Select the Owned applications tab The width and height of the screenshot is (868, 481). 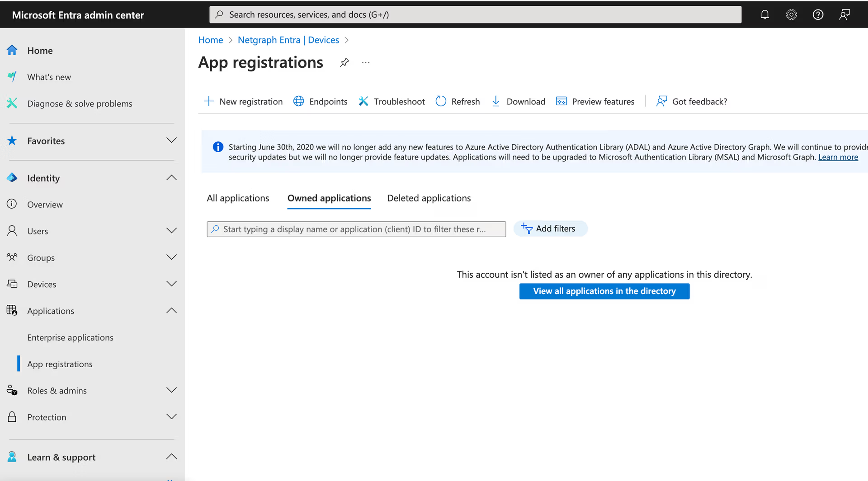[x=329, y=198]
